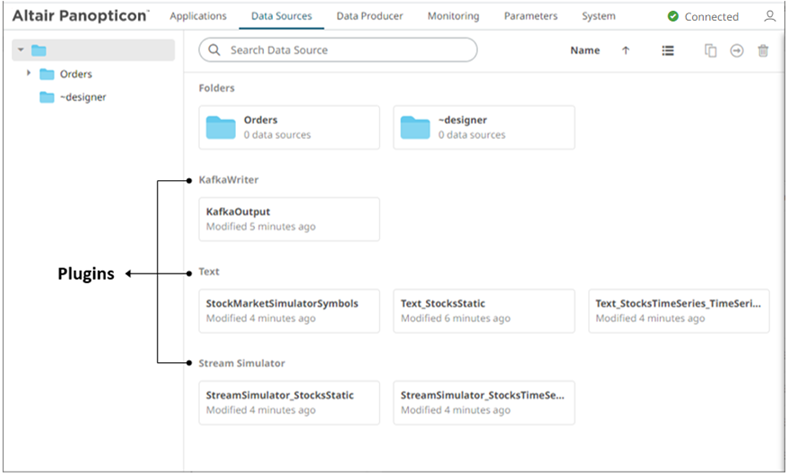
Task: Open StreamSimulator_StocksStatic data source
Action: [x=289, y=402]
